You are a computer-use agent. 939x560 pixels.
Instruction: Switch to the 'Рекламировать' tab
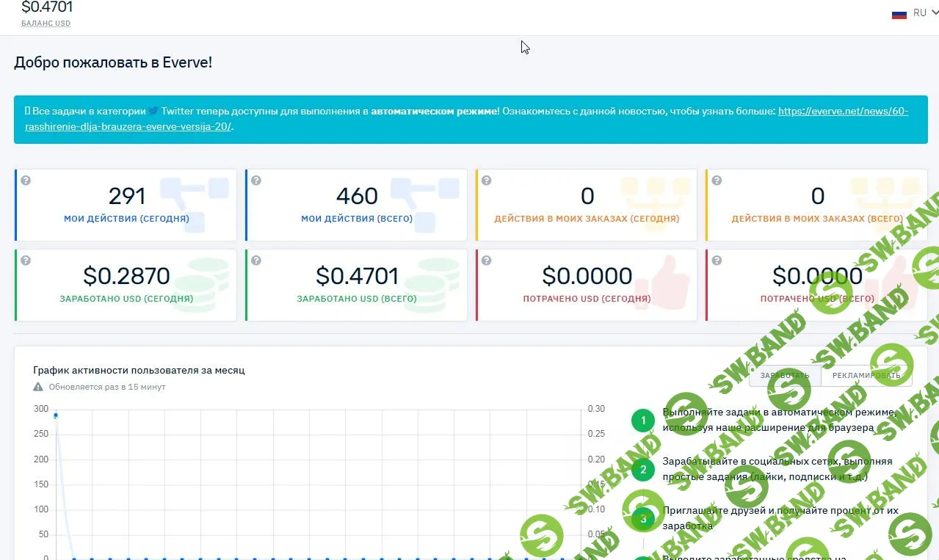coord(866,375)
